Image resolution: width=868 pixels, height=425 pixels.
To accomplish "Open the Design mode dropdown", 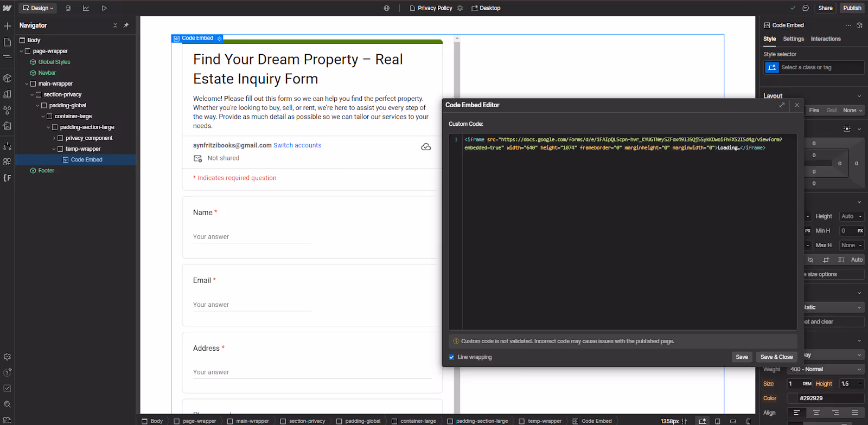I will (x=38, y=8).
